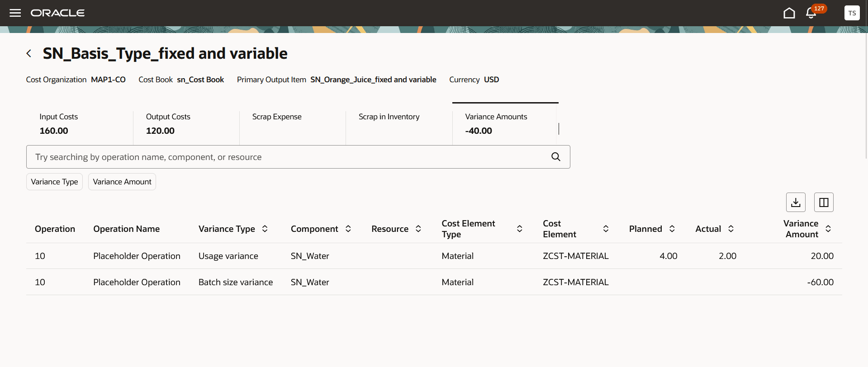This screenshot has width=868, height=367.
Task: Sort table by Variance Type column
Action: tap(265, 229)
